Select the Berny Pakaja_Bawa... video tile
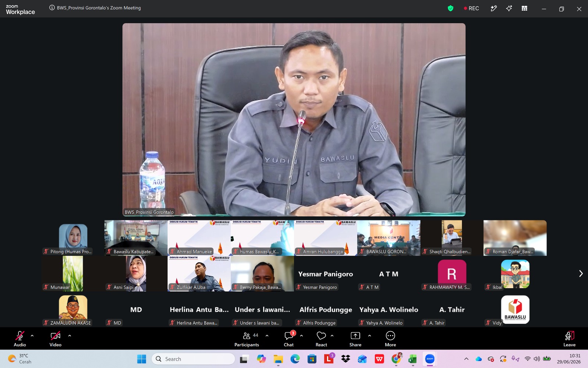The image size is (588, 368). pos(262,273)
